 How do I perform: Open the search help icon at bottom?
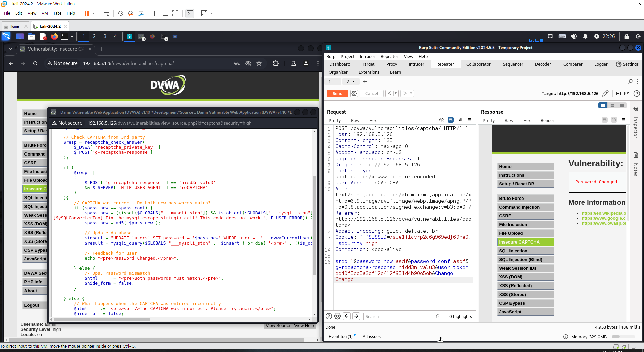click(x=329, y=316)
